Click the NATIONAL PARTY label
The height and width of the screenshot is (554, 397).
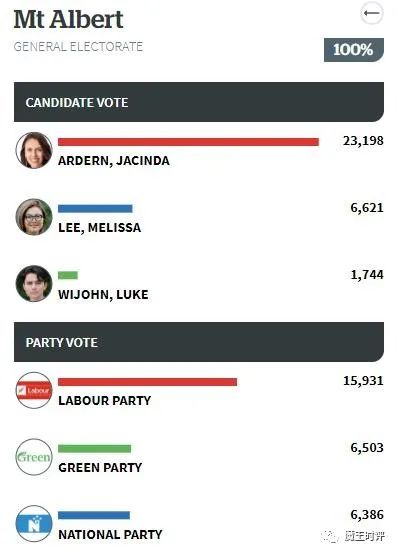(x=110, y=534)
